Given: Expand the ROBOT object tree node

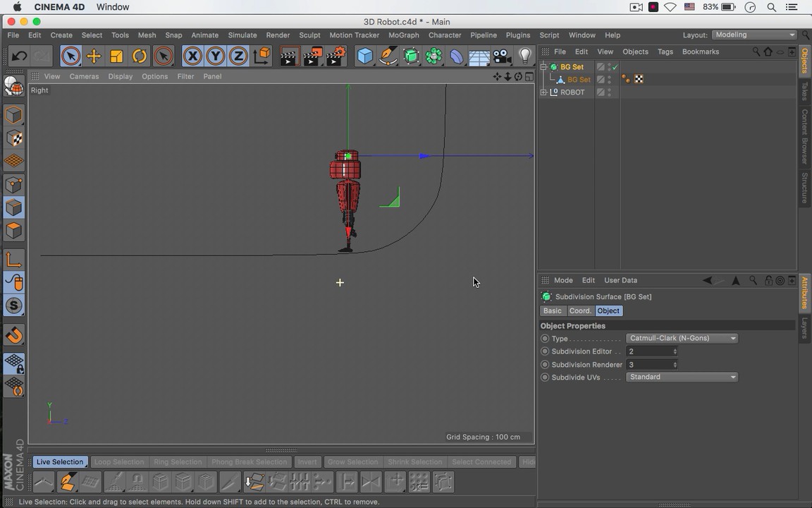Looking at the screenshot, I should click(x=543, y=92).
